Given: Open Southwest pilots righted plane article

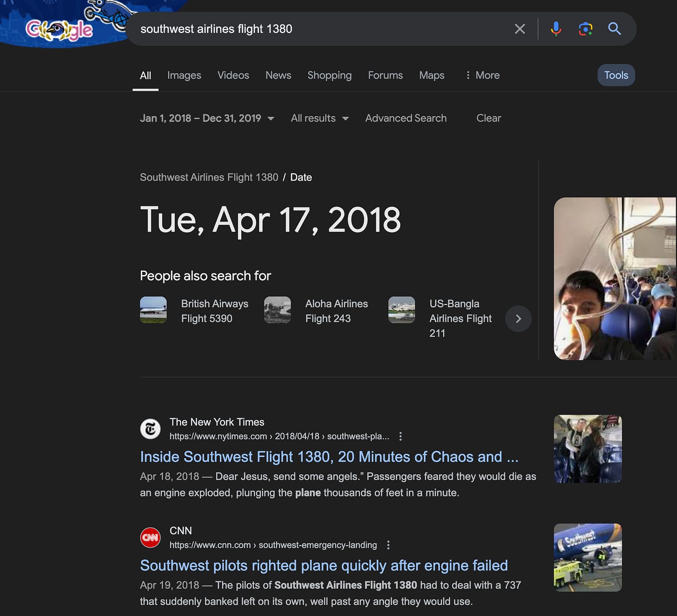Looking at the screenshot, I should click(x=324, y=566).
